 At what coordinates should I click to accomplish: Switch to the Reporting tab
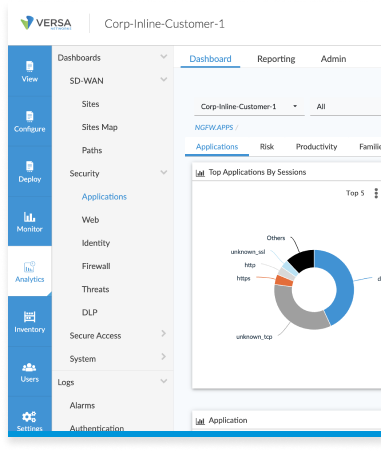coord(276,59)
